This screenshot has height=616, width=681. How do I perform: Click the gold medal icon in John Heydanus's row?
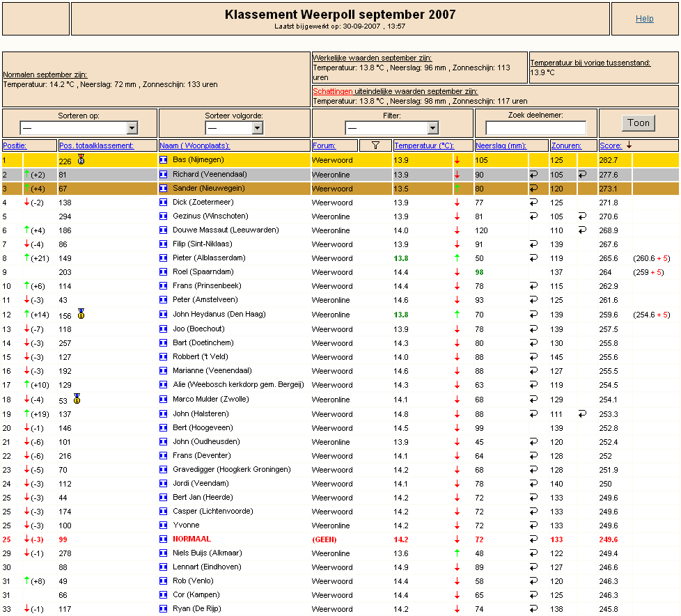81,314
